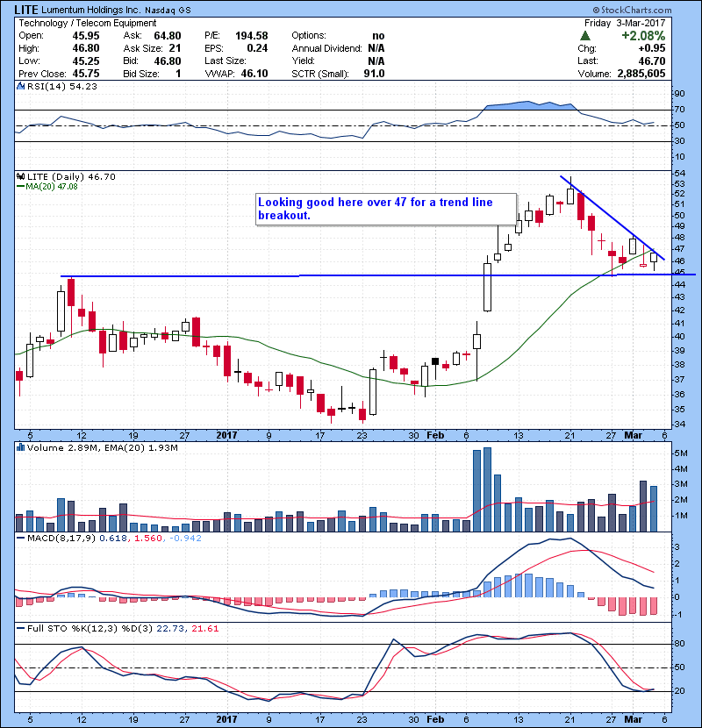The width and height of the screenshot is (702, 728).
Task: Click the Ask value 64.80
Action: pyautogui.click(x=168, y=36)
